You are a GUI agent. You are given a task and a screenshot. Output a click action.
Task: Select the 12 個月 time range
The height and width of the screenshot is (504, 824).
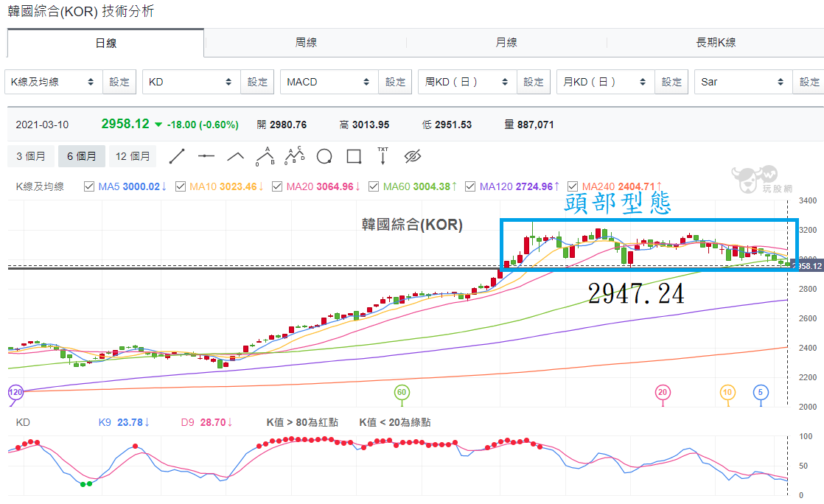click(133, 156)
